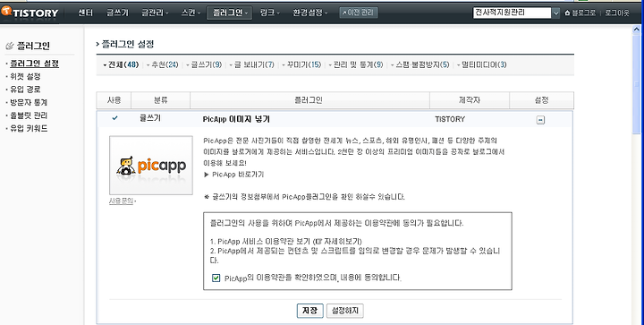644x325 pixels.
Task: Click the blog name selector field
Action: (x=512, y=13)
